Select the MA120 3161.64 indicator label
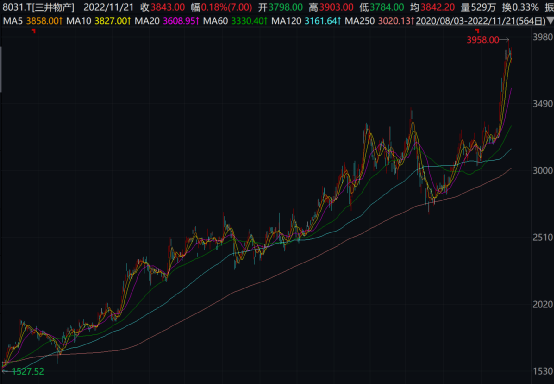Viewport: 554px width, 384px height. pyautogui.click(x=306, y=21)
